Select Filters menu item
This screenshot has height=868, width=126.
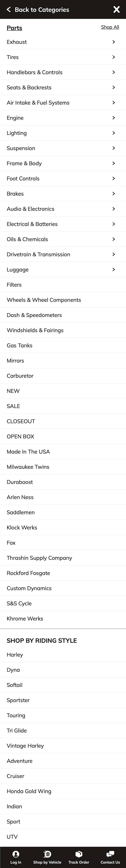(14, 285)
